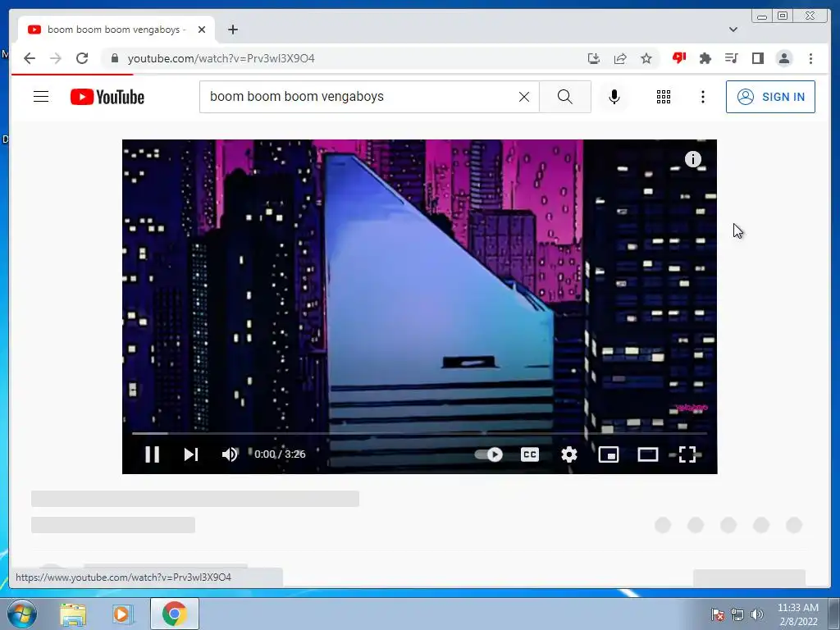Expand the tab search chevron
This screenshot has width=840, height=630.
coord(733,30)
